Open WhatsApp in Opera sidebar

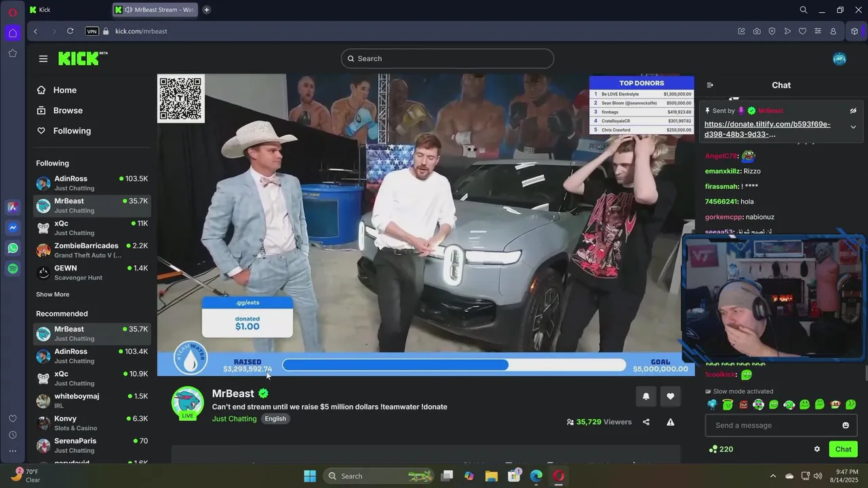tap(13, 248)
